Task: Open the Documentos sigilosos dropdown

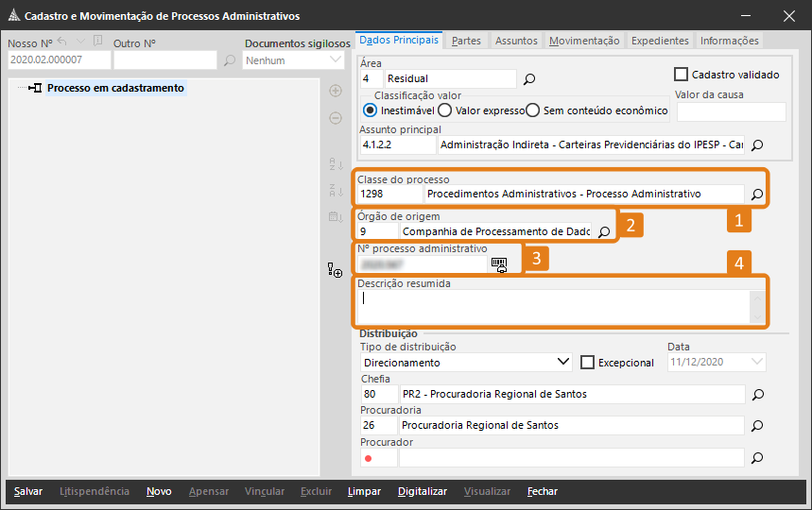Action: coord(336,59)
